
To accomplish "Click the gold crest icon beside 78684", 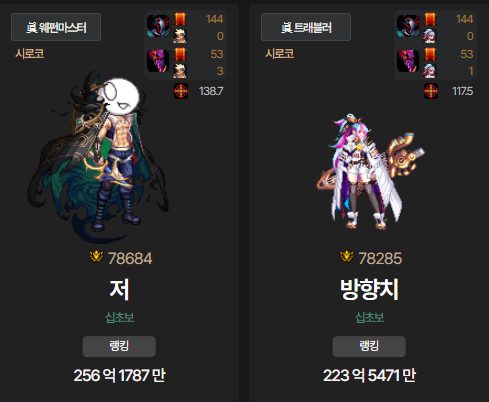I will [x=96, y=257].
